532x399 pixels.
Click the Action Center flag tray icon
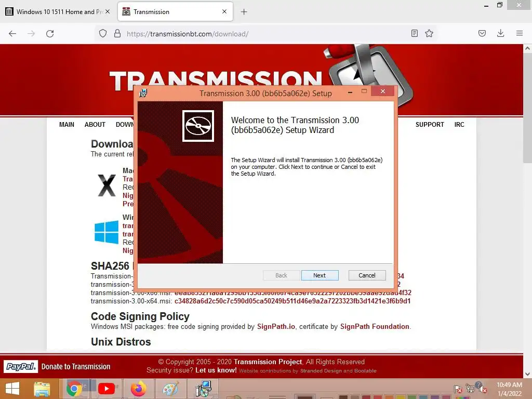(x=458, y=389)
